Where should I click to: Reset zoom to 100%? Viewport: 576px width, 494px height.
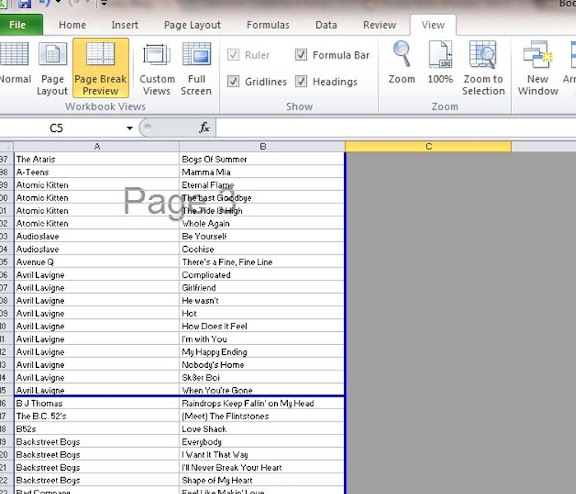(440, 62)
